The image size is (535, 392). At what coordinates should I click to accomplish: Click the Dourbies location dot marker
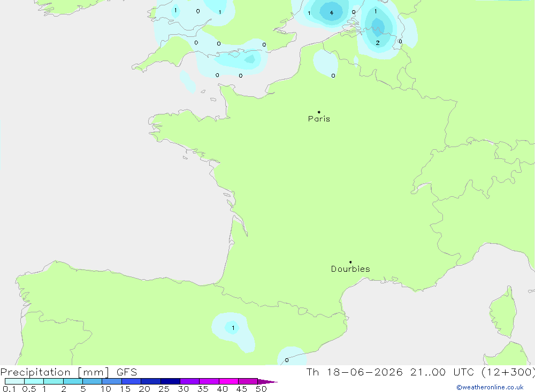pos(350,262)
